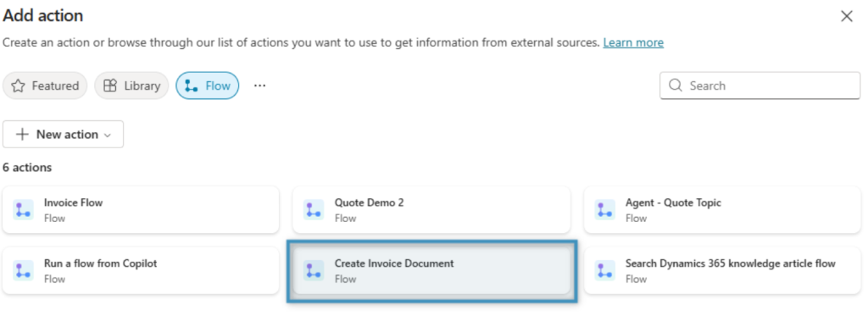The height and width of the screenshot is (316, 868).
Task: Expand the New action dropdown chevron
Action: (108, 135)
